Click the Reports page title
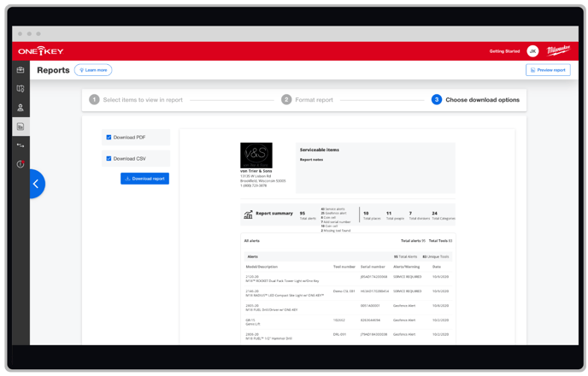588x376 pixels. pos(53,70)
